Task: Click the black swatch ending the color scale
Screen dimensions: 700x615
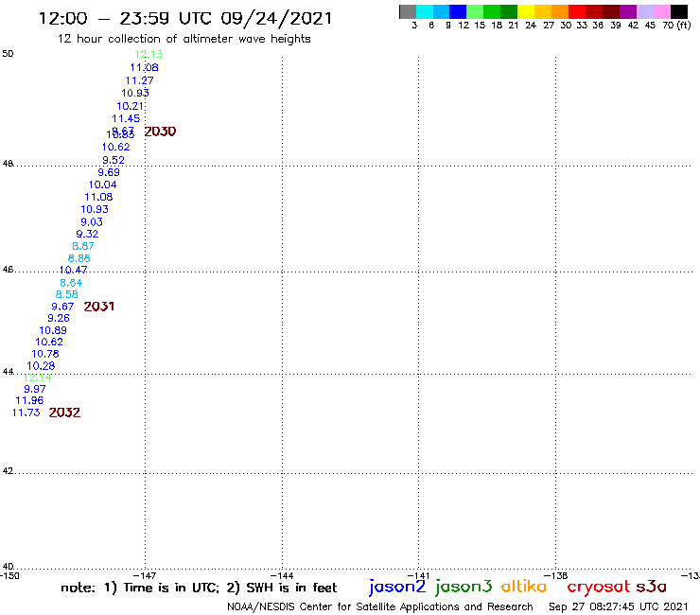Action: (x=678, y=11)
